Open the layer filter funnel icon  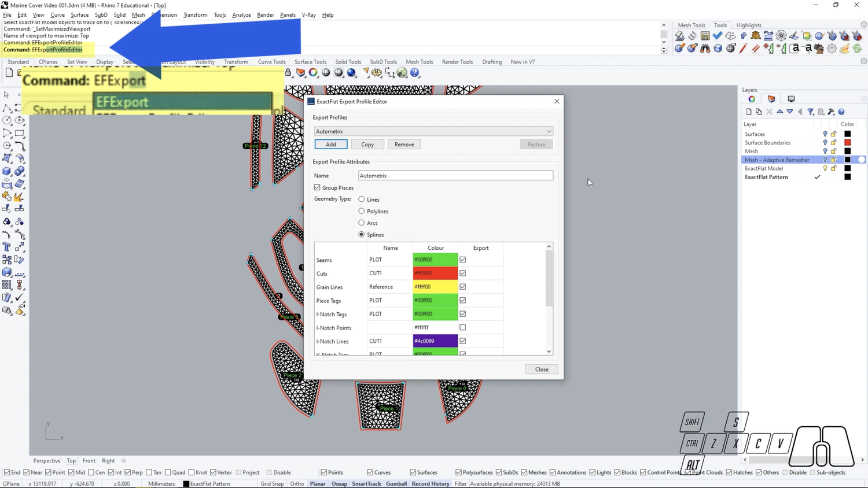coord(811,111)
